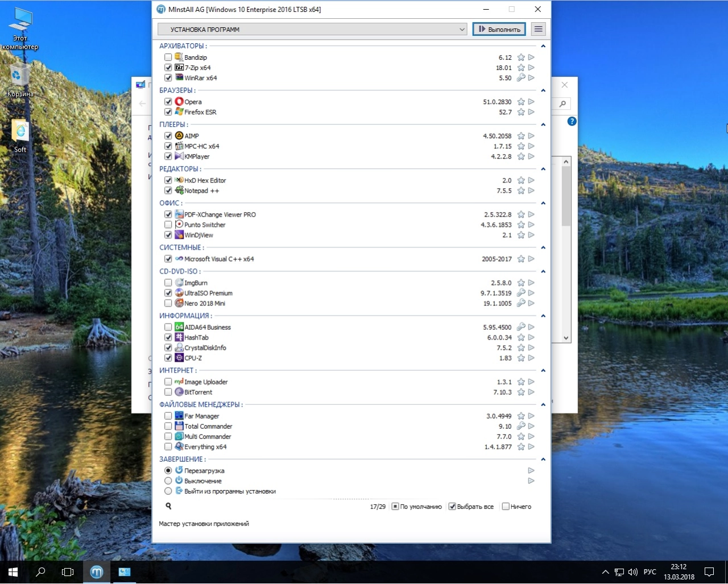
Task: Collapse the ЗАВЕРШЕНИЕ section
Action: [543, 459]
